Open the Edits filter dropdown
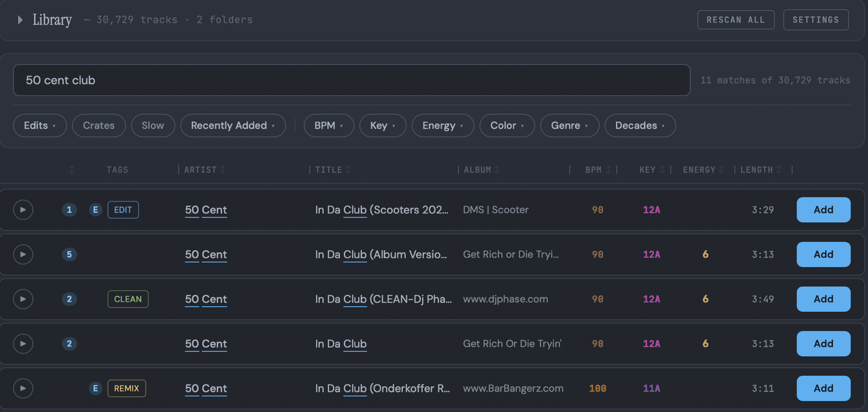 point(40,126)
